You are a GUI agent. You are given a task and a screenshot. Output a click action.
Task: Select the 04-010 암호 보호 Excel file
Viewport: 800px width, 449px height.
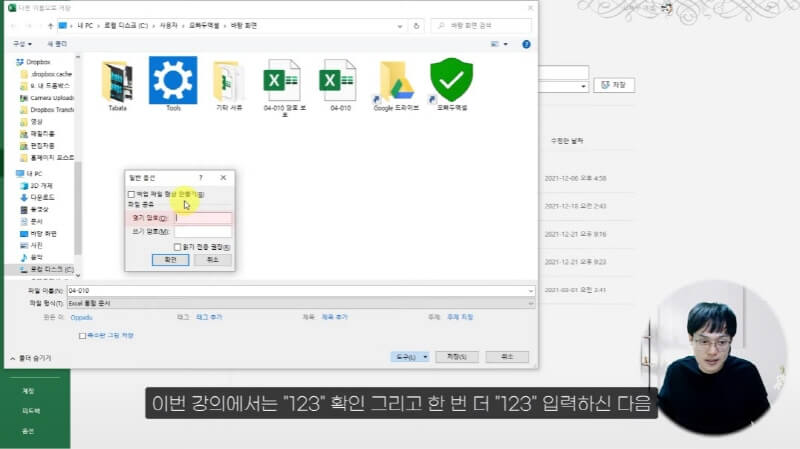point(283,82)
